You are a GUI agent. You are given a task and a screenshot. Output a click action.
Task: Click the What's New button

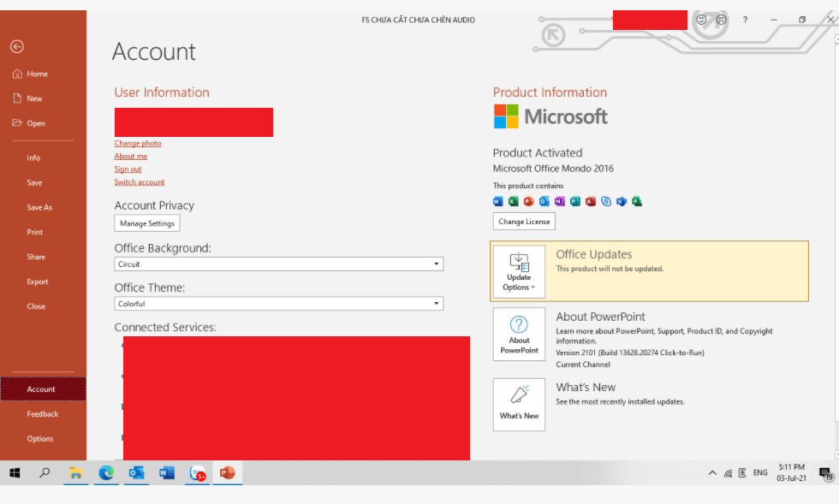(519, 405)
